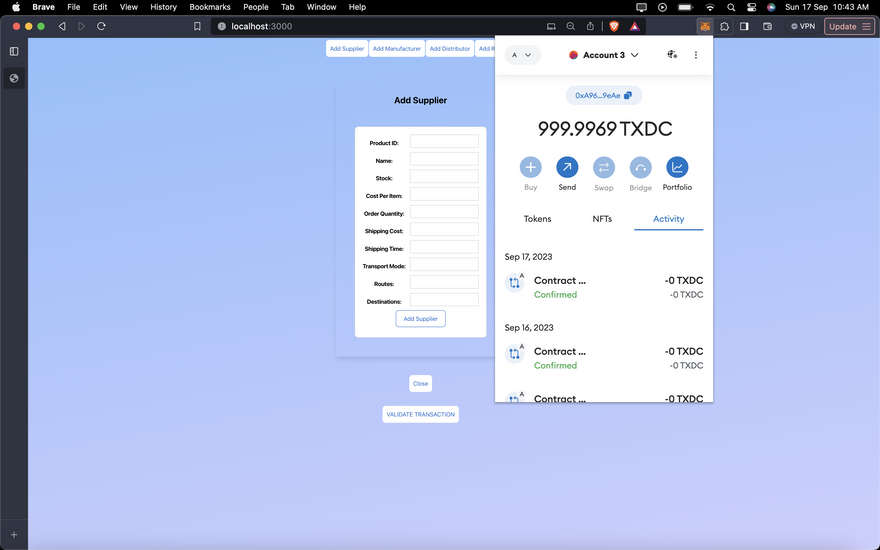Click the VALIDATE TRANSACTION button
880x550 pixels.
point(420,414)
